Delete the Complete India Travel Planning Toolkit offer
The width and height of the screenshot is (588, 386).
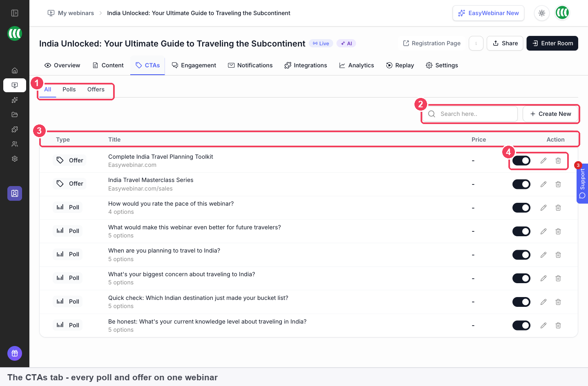coord(558,161)
